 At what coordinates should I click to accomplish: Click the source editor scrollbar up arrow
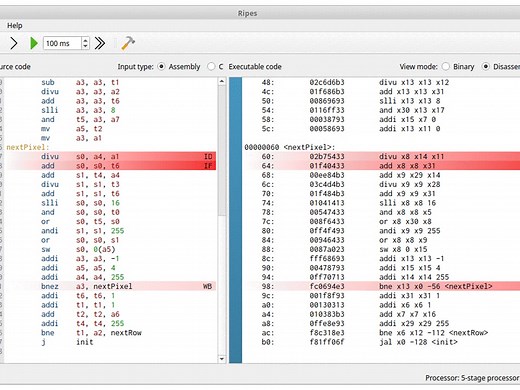[222, 81]
